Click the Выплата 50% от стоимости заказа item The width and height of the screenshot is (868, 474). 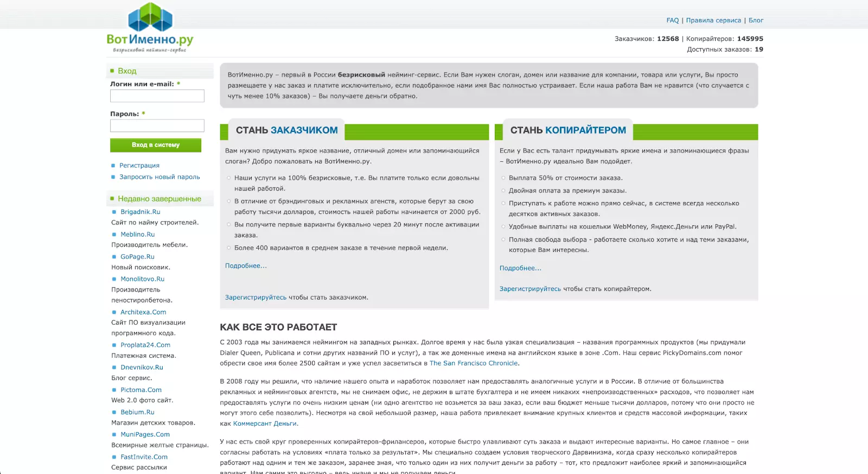566,178
